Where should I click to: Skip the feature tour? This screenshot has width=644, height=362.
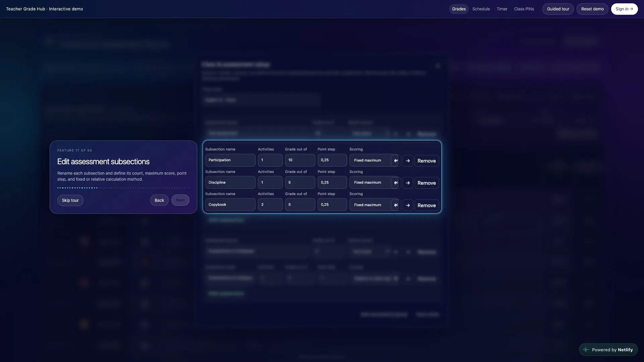coord(70,200)
